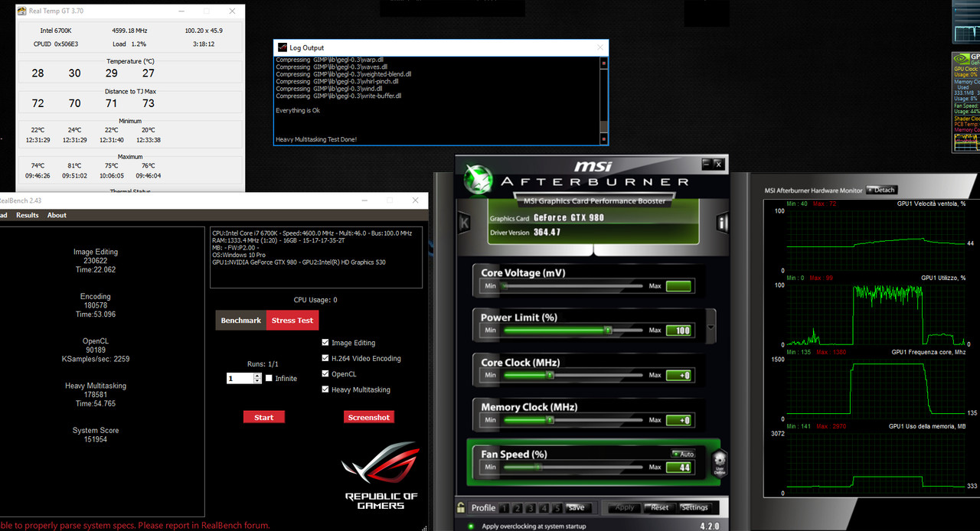
Task: Toggle Apply overclocking at system startup
Action: click(x=471, y=526)
